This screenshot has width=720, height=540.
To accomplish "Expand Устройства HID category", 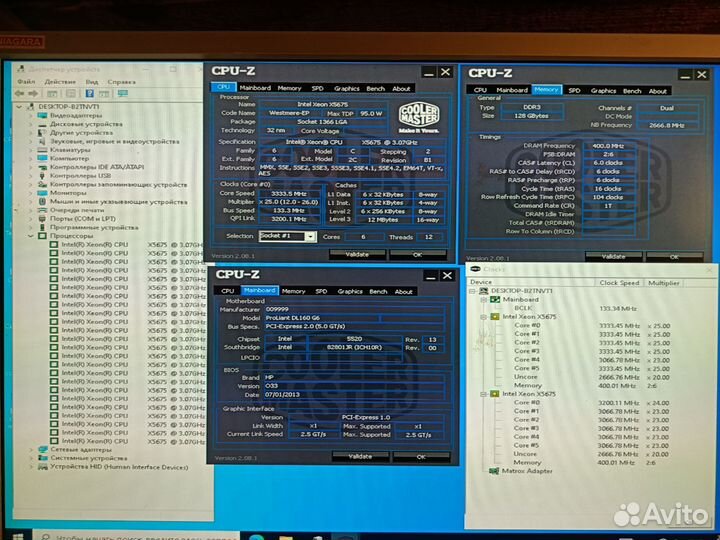I will (31, 467).
